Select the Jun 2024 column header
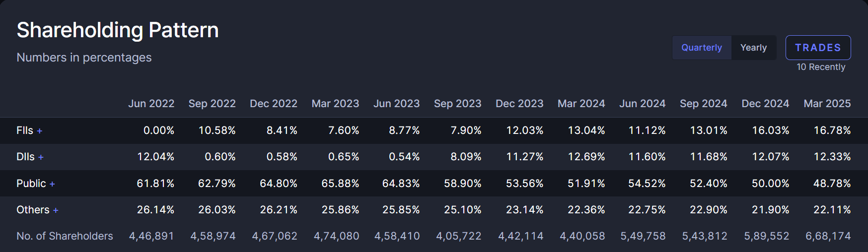 pyautogui.click(x=643, y=104)
